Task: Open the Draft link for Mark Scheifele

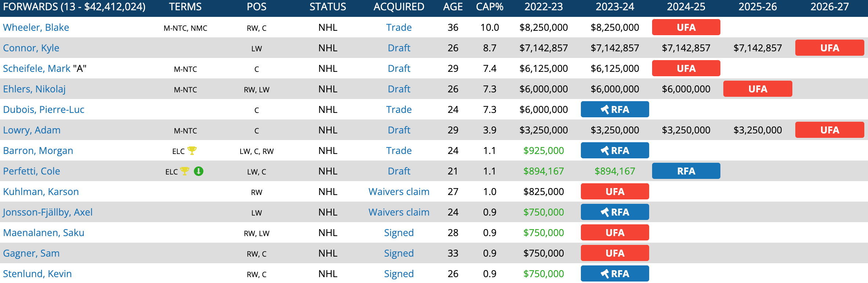Action: click(x=399, y=69)
